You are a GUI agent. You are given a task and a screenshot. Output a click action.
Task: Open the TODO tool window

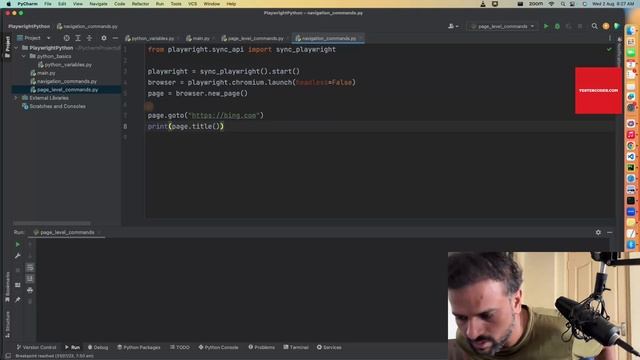(x=180, y=347)
